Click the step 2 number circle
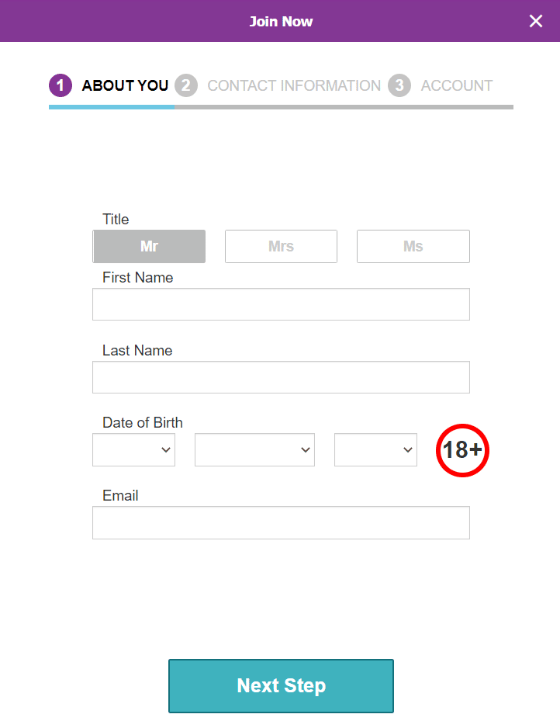 186,85
